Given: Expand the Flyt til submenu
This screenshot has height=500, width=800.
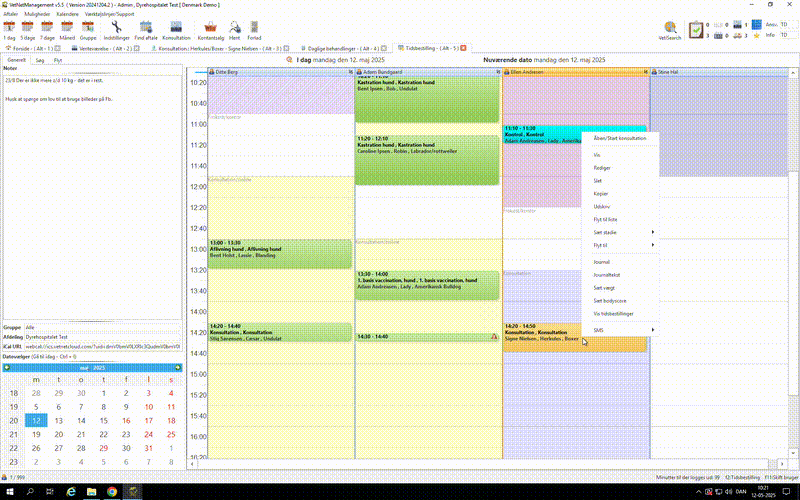Looking at the screenshot, I should 620,245.
